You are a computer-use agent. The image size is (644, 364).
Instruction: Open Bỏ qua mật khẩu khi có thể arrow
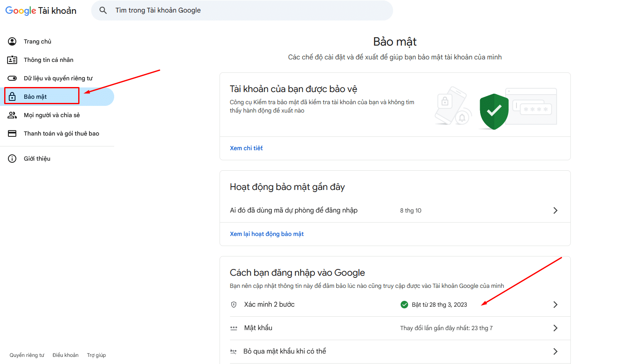(x=555, y=351)
